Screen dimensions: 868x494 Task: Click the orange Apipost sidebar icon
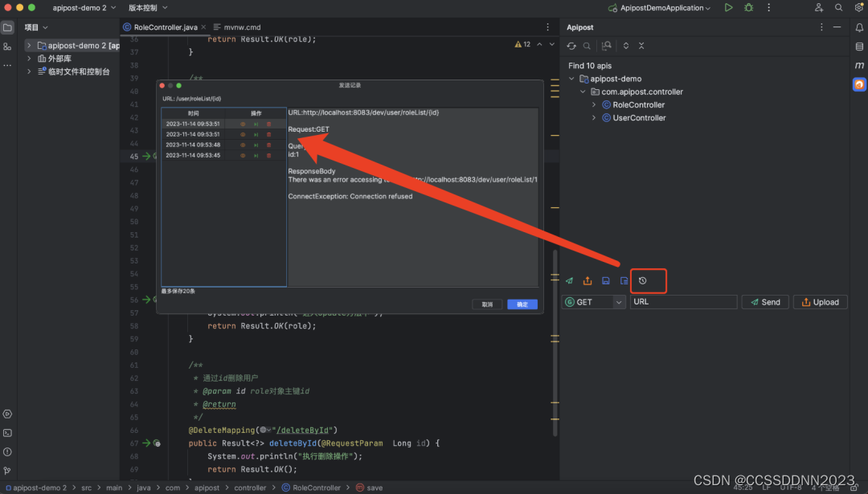(x=859, y=84)
